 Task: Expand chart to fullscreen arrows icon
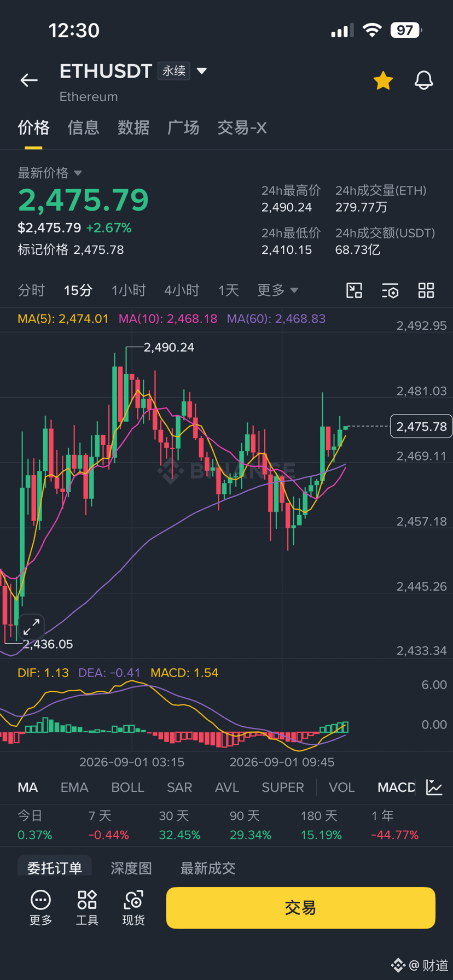31,627
